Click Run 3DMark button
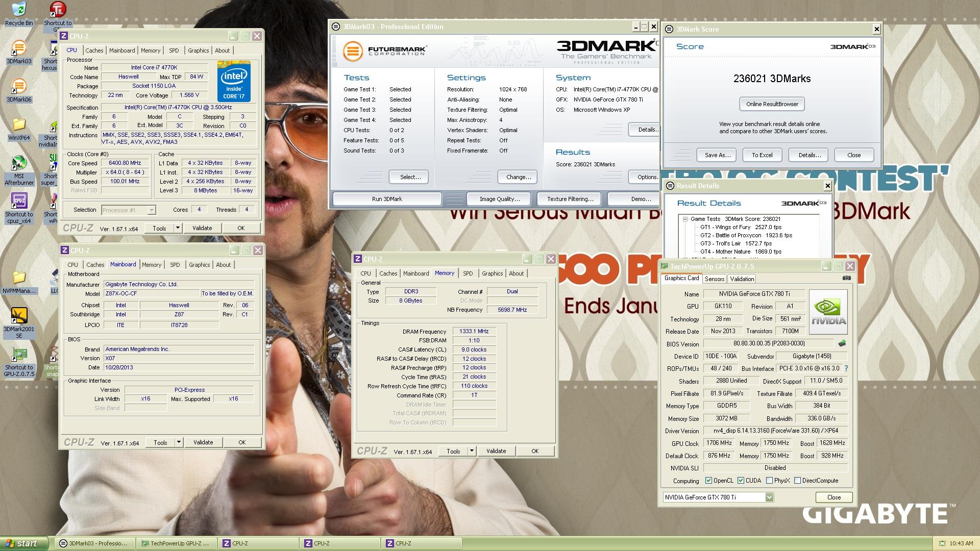This screenshot has width=980, height=551. click(x=387, y=199)
